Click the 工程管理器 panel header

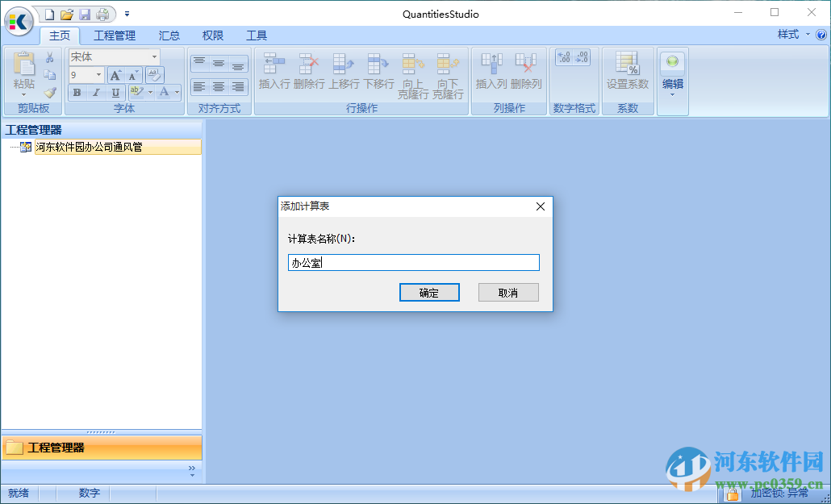[102, 130]
